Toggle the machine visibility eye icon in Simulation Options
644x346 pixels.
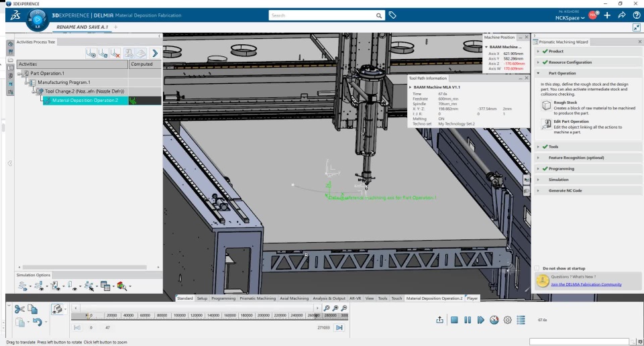click(56, 286)
